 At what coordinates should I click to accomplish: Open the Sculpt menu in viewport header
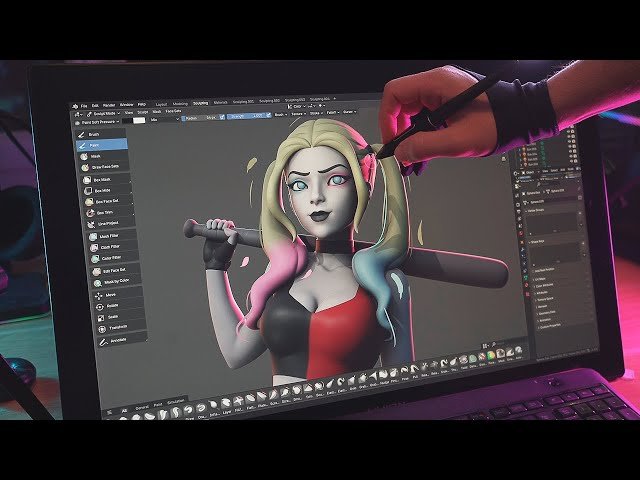coord(143,112)
